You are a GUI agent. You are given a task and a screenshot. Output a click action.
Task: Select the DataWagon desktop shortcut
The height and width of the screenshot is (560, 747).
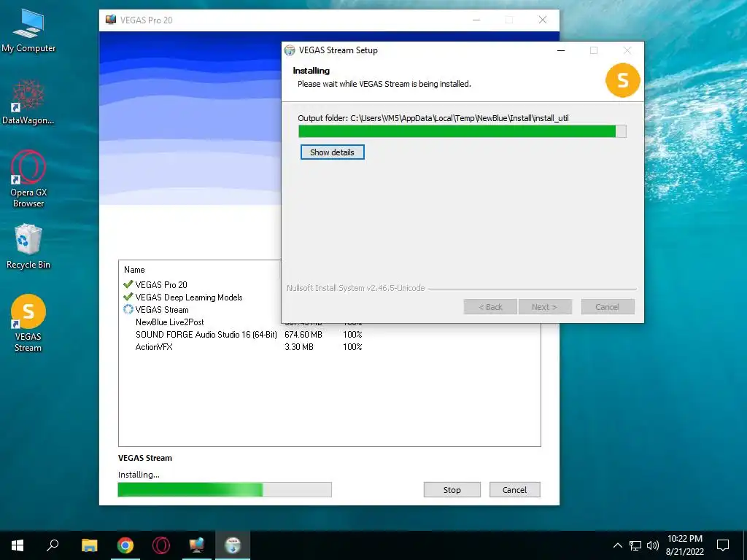pyautogui.click(x=28, y=102)
